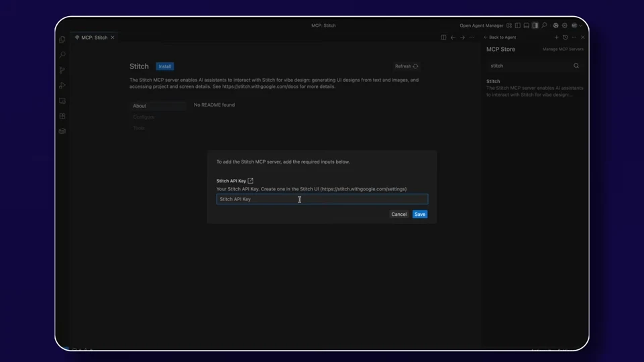Toggle the bottom panel icon
The image size is (644, 362).
(x=526, y=25)
